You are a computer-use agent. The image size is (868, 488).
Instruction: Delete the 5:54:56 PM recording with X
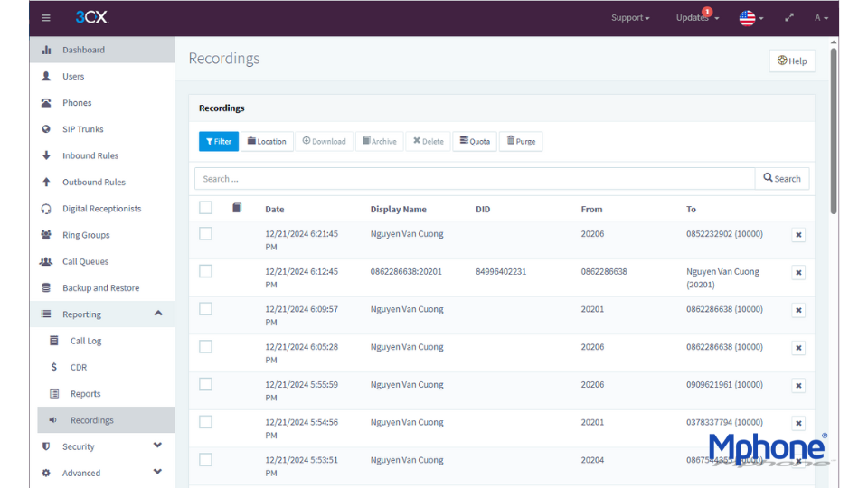(x=798, y=423)
